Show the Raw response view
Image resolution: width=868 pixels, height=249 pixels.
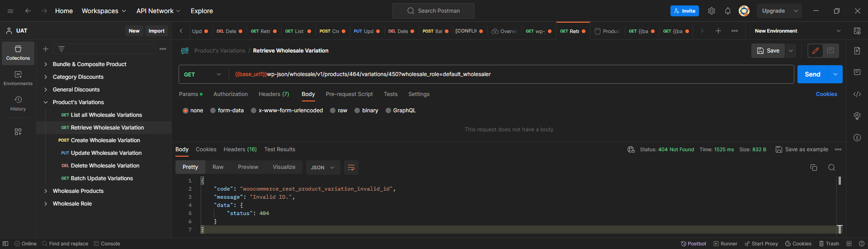[x=218, y=167]
